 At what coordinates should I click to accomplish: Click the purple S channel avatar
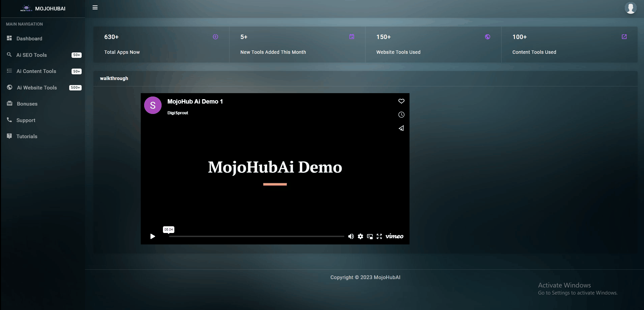point(153,105)
